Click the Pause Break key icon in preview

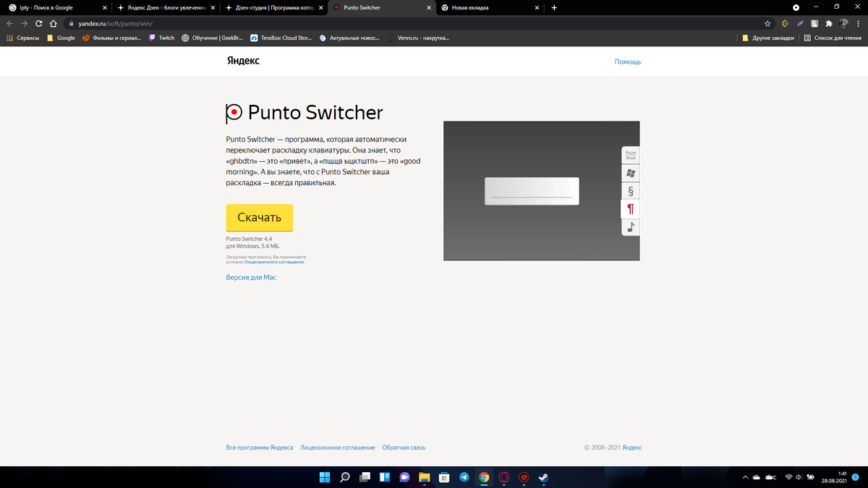[631, 155]
